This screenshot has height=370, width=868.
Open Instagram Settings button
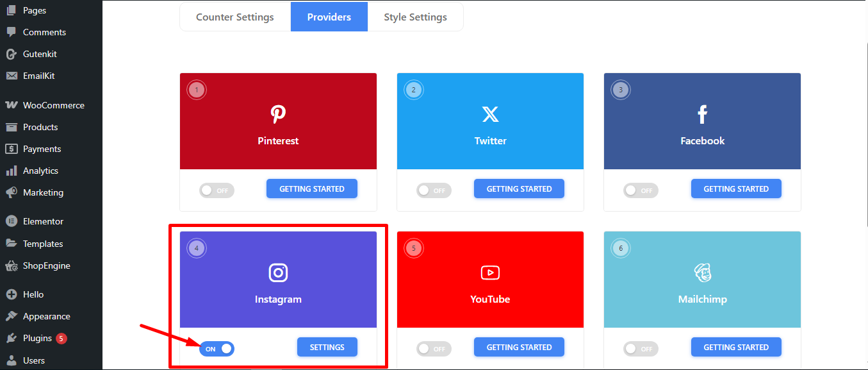pyautogui.click(x=327, y=347)
